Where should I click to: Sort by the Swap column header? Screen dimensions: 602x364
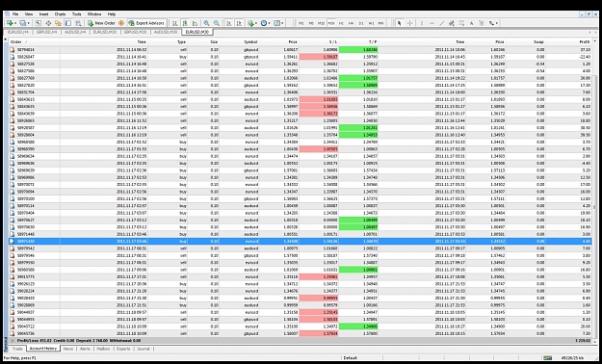[x=526, y=41]
